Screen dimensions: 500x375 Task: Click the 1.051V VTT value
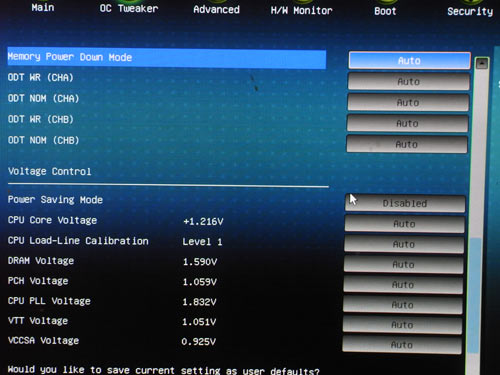[x=199, y=322]
